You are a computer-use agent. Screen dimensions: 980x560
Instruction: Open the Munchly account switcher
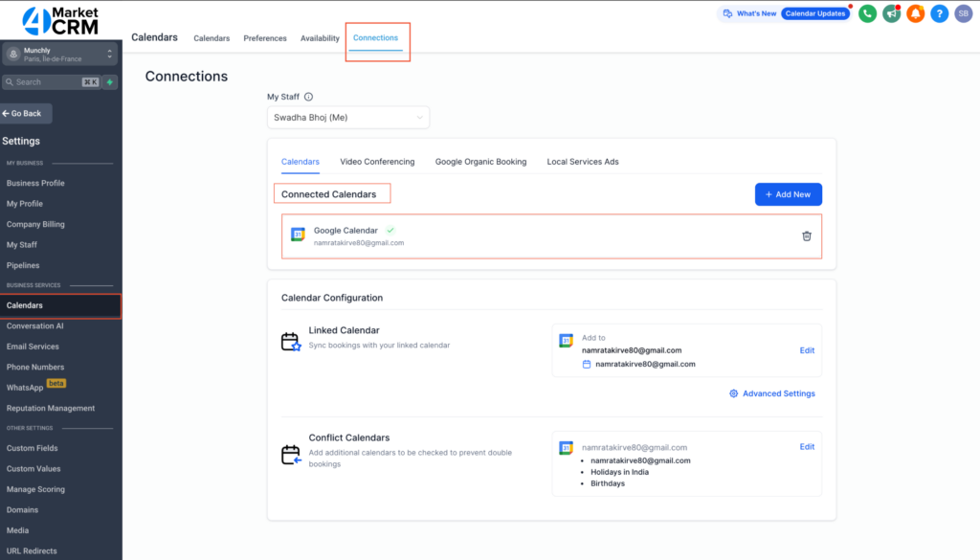[60, 54]
